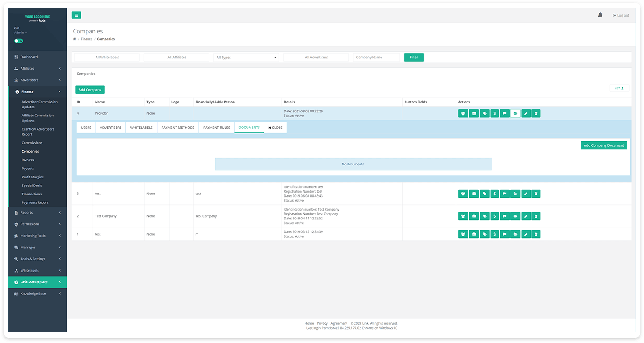Click the Company Name input field
Image resolution: width=644 pixels, height=343 pixels.
pyautogui.click(x=376, y=58)
